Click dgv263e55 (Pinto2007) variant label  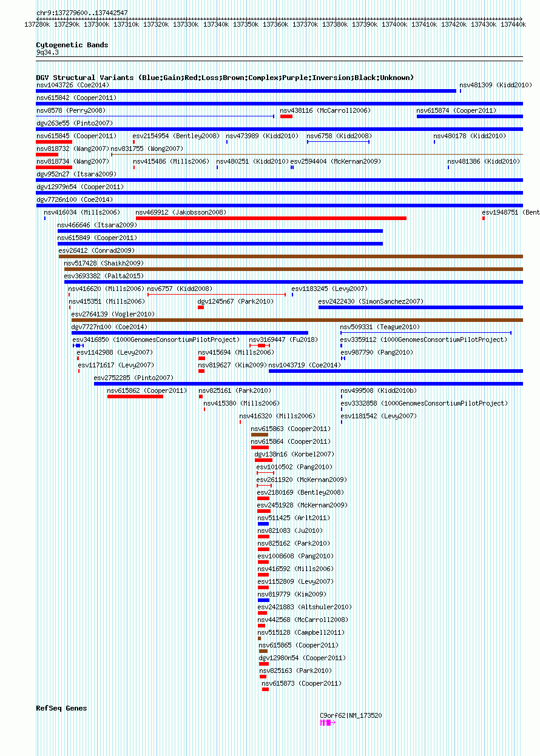coord(74,123)
